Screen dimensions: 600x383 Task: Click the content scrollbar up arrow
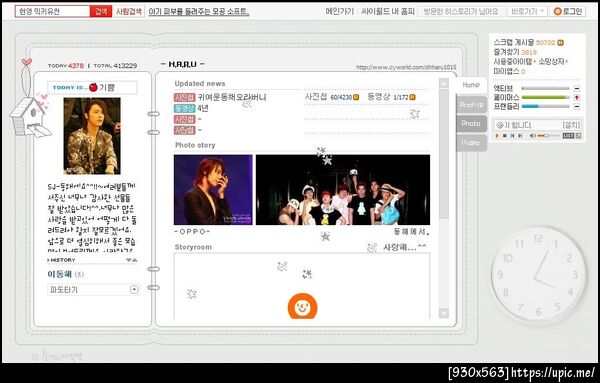tap(443, 83)
